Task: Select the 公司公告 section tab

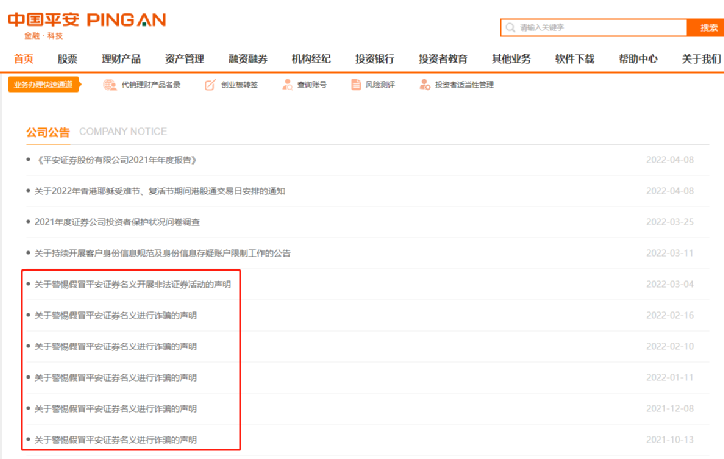Action: pos(48,133)
